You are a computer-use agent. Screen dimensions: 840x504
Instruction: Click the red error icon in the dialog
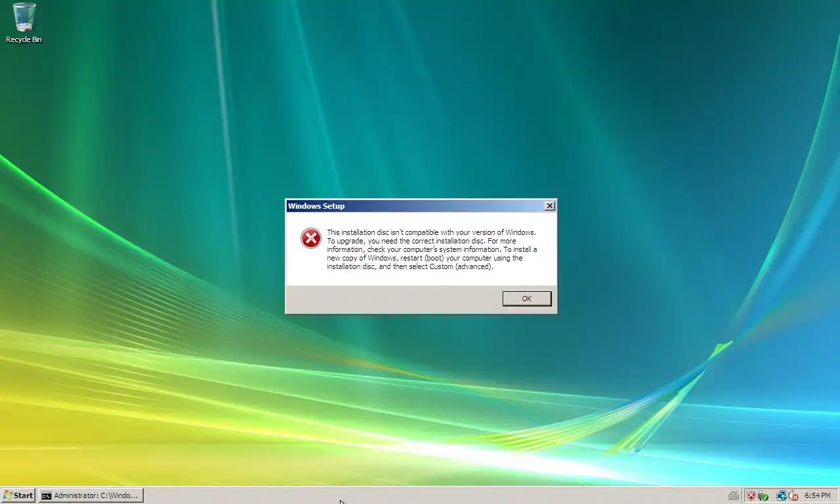(310, 238)
